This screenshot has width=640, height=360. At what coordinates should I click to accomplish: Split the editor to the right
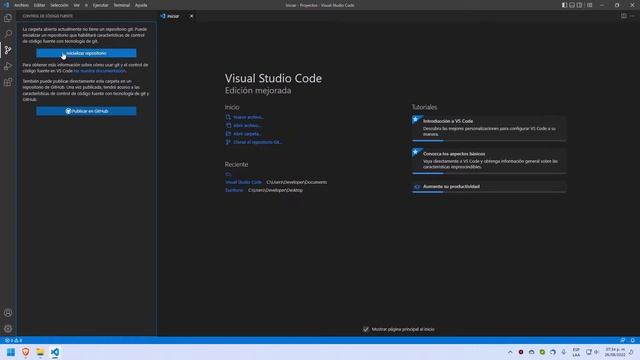pyautogui.click(x=624, y=16)
